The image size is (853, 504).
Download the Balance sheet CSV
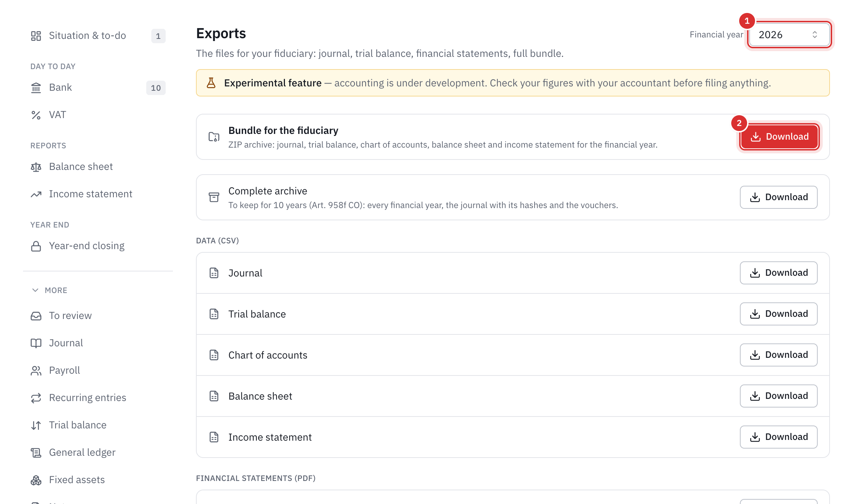point(778,396)
